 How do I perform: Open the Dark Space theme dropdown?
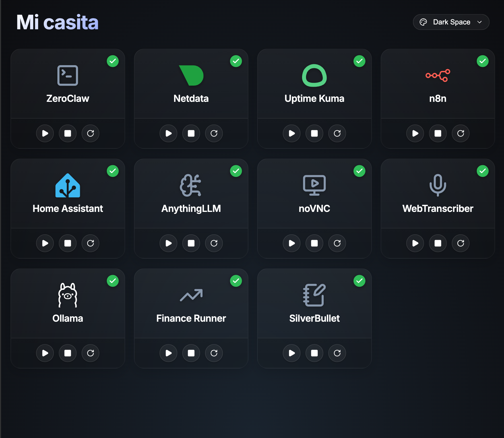point(451,22)
